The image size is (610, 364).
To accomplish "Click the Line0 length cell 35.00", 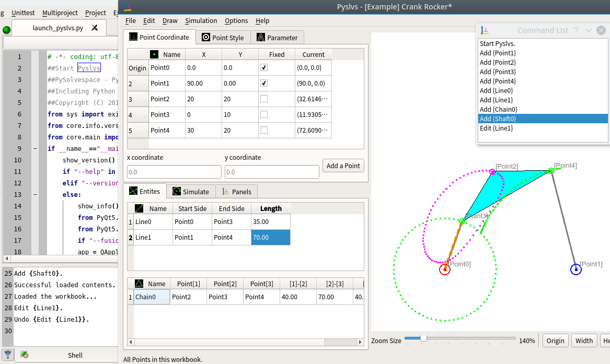I will [270, 221].
